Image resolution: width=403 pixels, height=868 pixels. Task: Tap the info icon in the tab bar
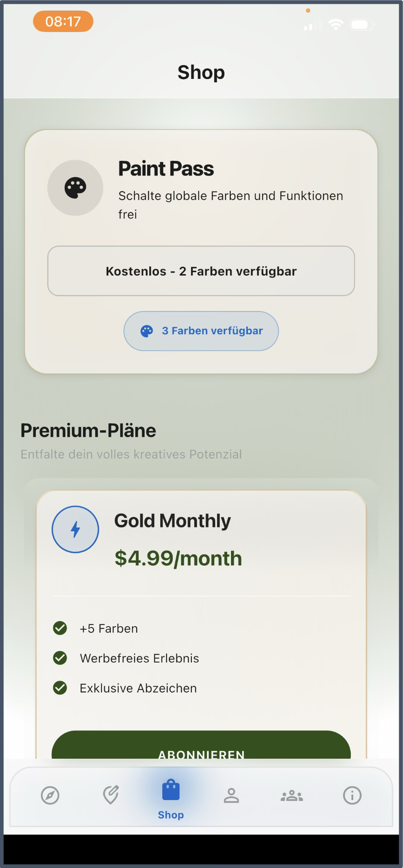coord(352,795)
